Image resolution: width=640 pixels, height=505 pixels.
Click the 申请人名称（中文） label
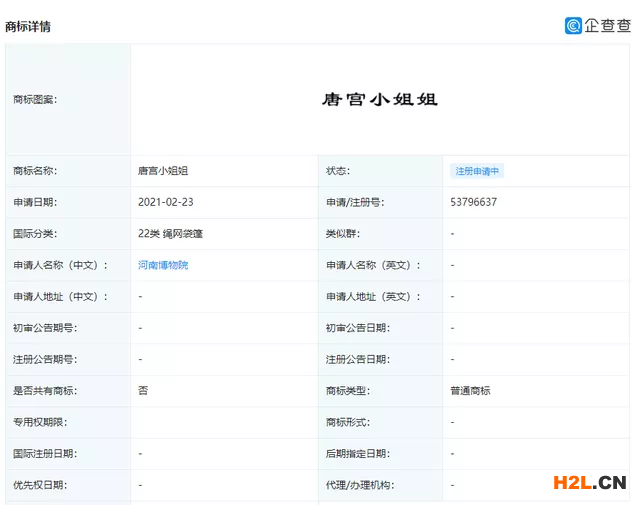tap(60, 265)
